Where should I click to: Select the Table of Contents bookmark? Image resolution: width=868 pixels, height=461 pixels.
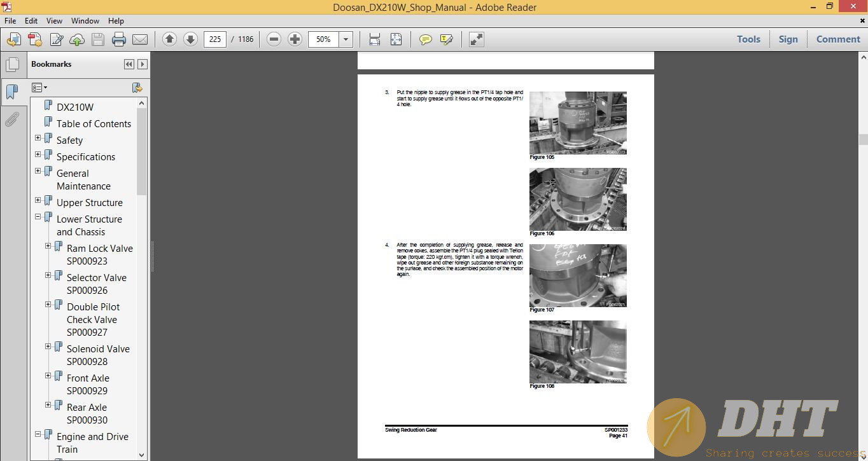94,123
